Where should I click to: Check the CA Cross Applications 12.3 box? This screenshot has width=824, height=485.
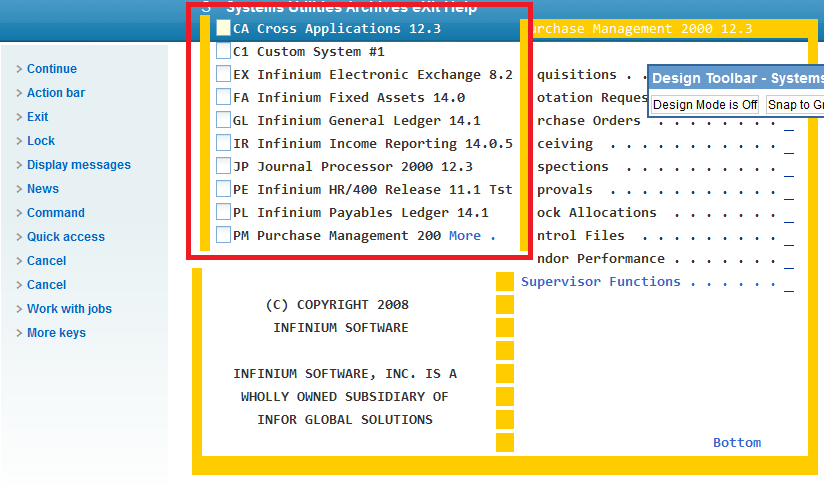pos(223,28)
